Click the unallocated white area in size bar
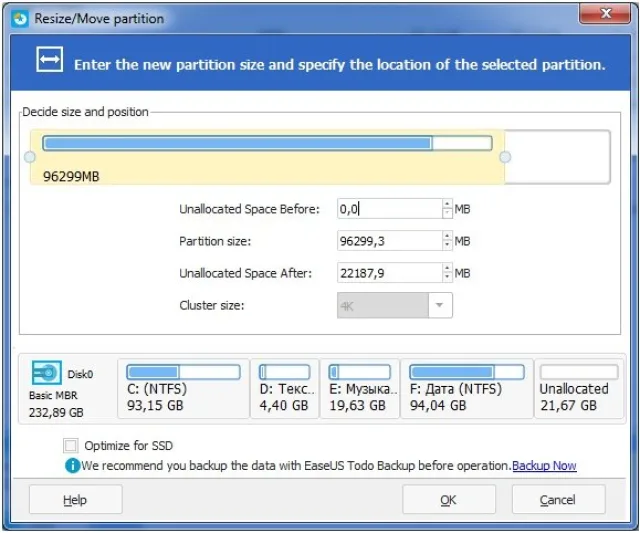This screenshot has width=640, height=533. click(x=558, y=157)
